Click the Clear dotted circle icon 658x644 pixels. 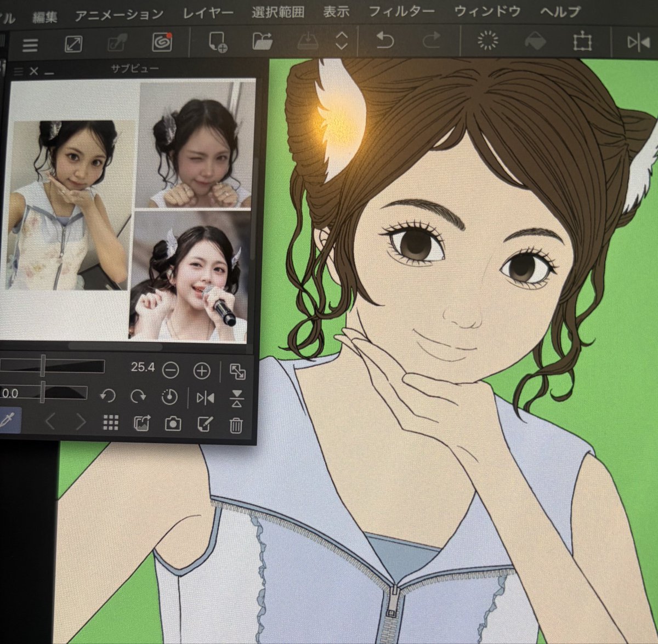coord(487,40)
